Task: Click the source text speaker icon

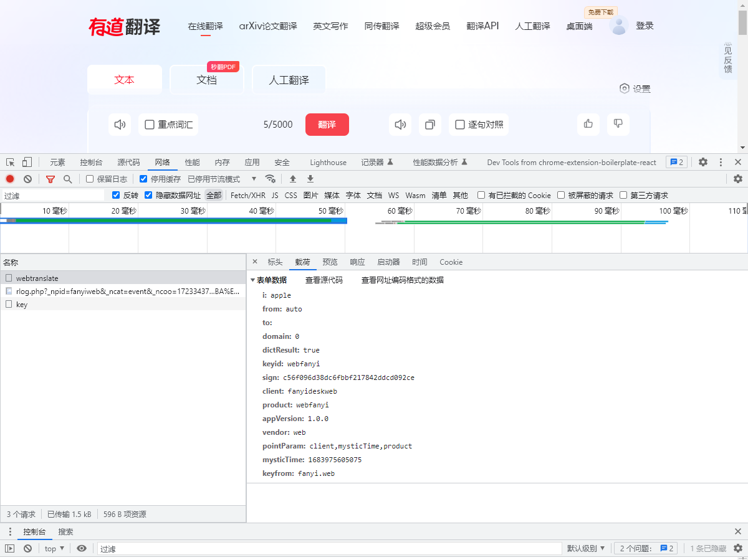Action: tap(119, 125)
